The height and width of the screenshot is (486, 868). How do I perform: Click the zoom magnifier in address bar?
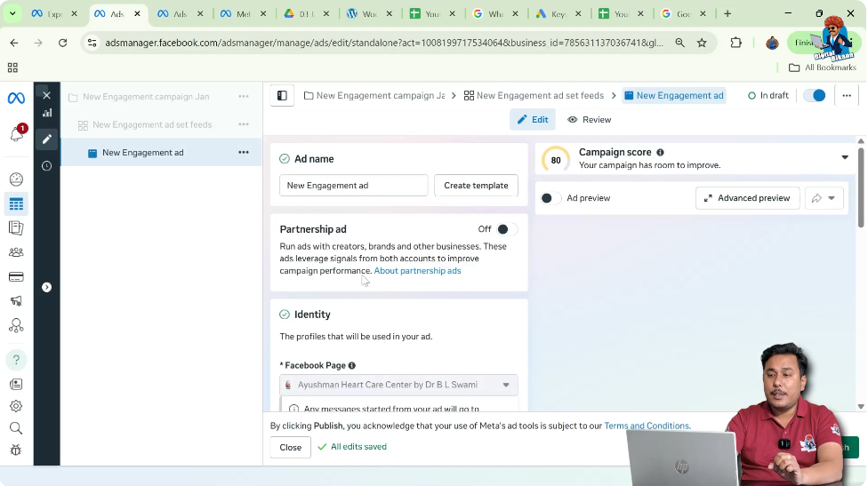click(679, 43)
